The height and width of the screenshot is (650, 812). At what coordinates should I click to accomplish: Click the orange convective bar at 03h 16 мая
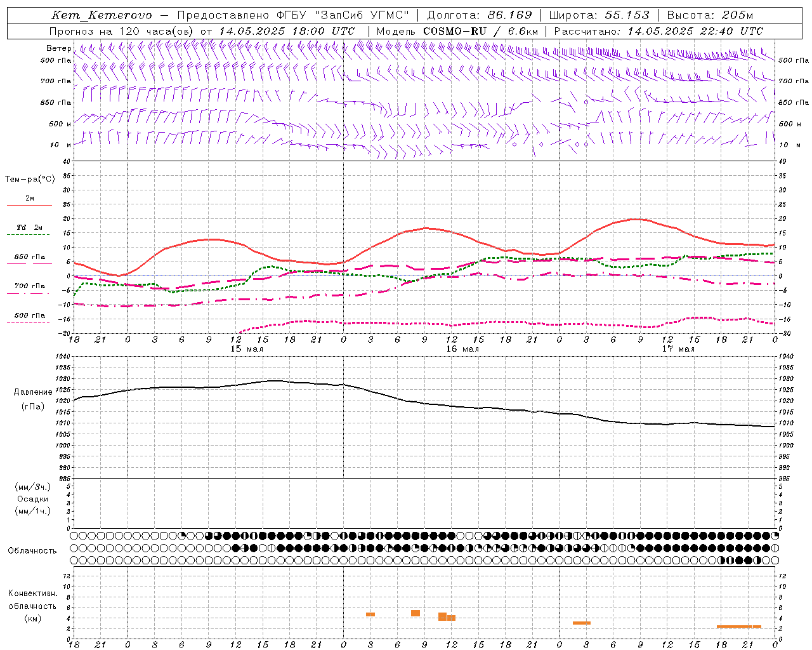tap(370, 614)
